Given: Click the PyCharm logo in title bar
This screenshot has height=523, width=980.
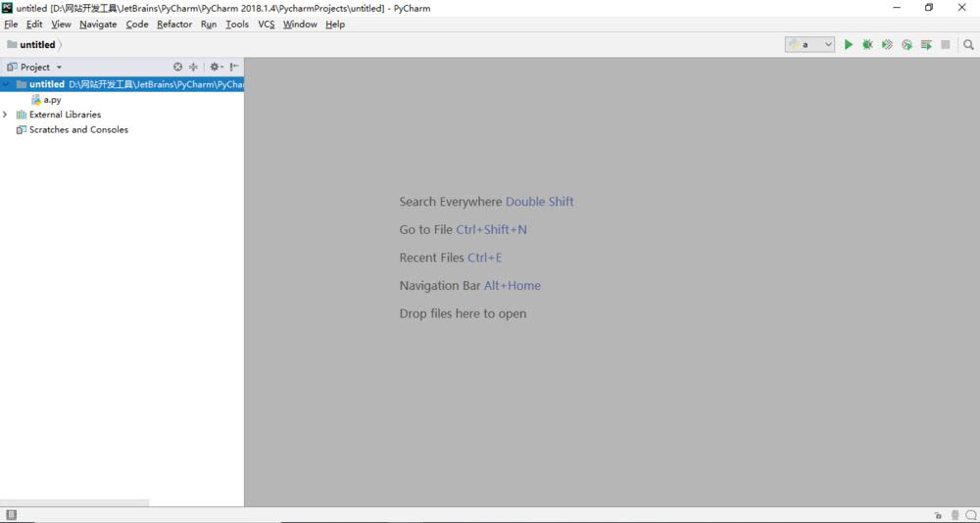Looking at the screenshot, I should click(8, 8).
